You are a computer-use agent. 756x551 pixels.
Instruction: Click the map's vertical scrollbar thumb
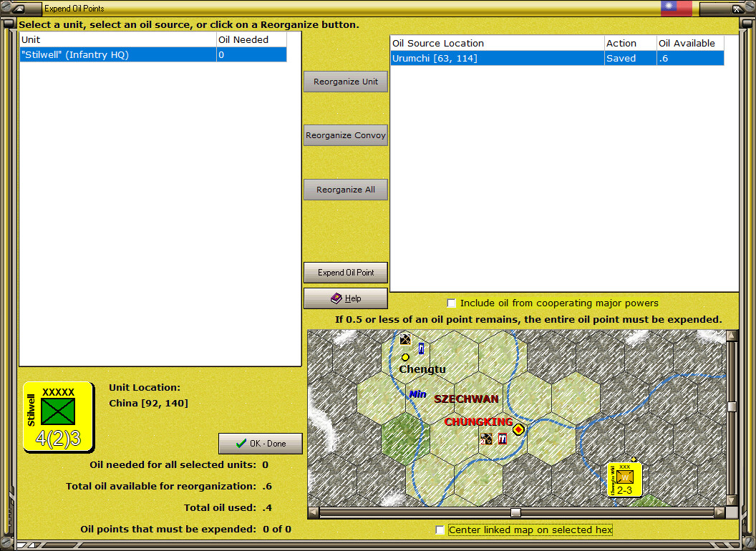coord(732,407)
